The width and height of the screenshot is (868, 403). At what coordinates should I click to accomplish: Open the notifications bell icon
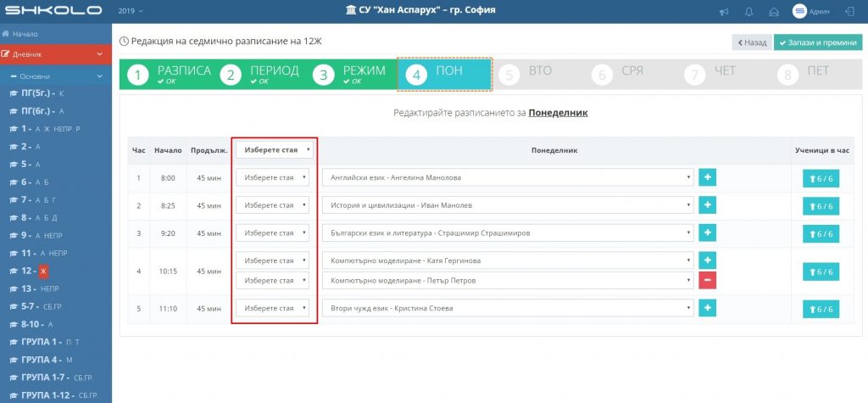[749, 12]
